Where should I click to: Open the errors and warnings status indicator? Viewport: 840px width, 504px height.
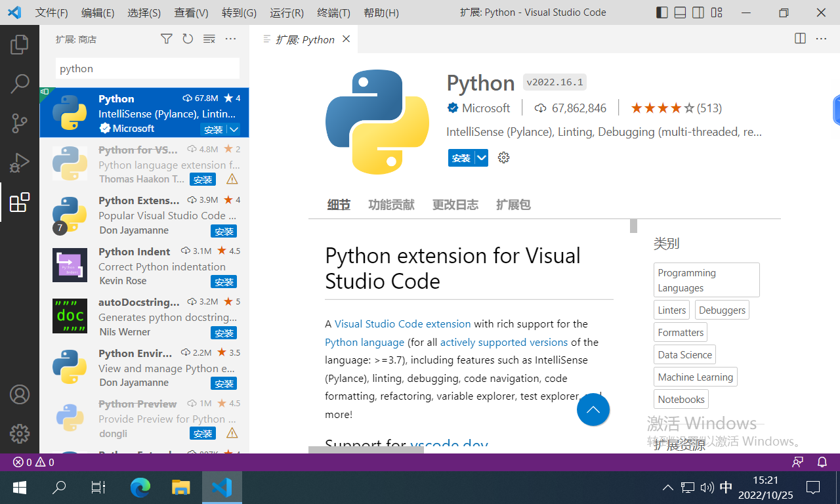tap(33, 462)
